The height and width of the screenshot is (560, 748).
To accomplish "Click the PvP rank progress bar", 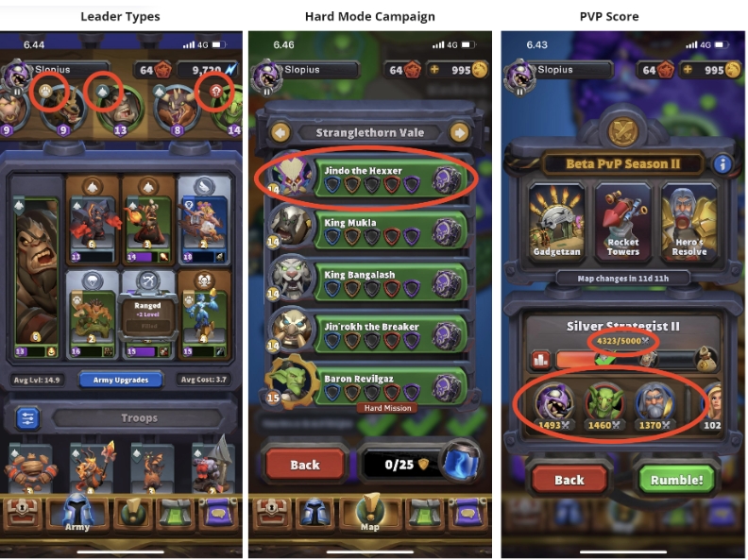I will click(x=625, y=360).
